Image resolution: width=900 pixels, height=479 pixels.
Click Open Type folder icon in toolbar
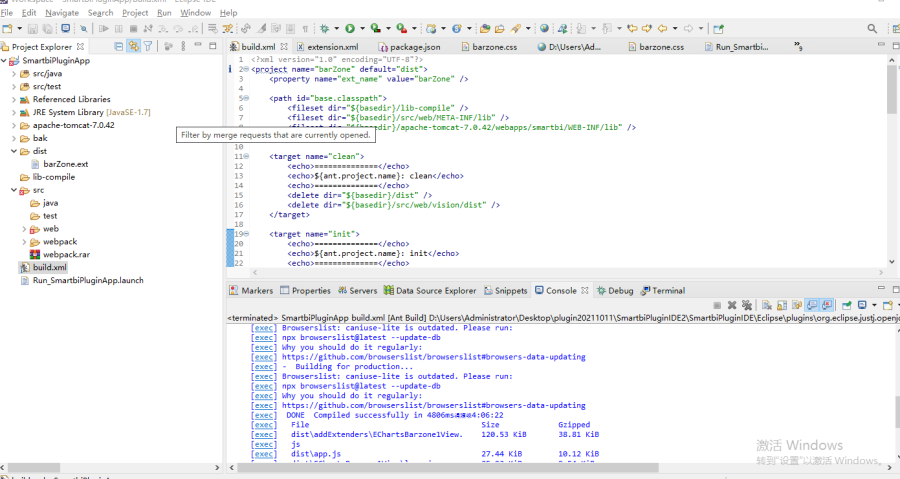click(485, 29)
